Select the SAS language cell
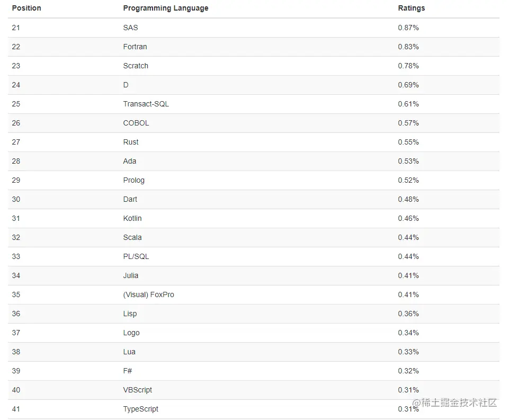The height and width of the screenshot is (420, 509). 130,28
